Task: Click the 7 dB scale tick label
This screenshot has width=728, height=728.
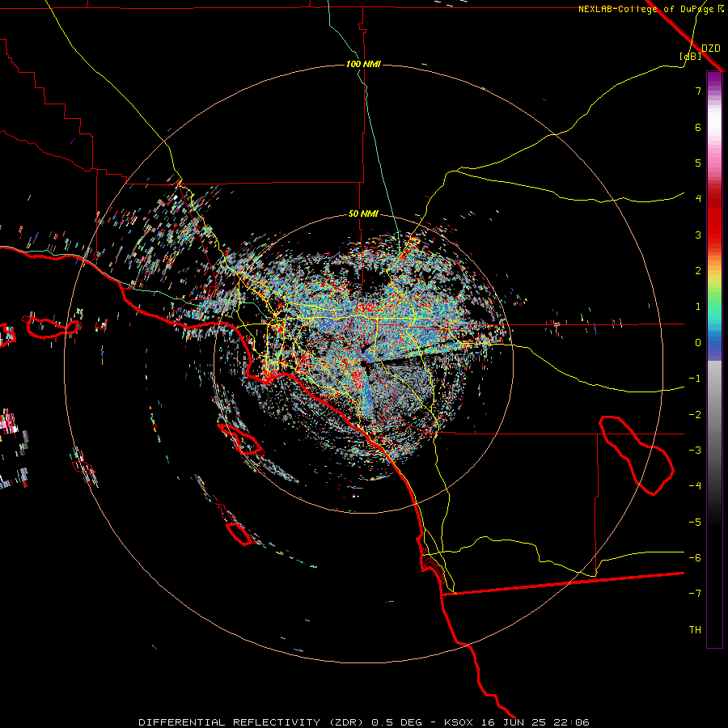Action: (x=698, y=91)
